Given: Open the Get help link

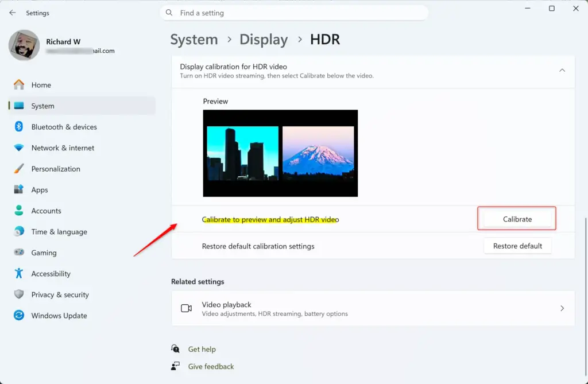Looking at the screenshot, I should pos(202,349).
